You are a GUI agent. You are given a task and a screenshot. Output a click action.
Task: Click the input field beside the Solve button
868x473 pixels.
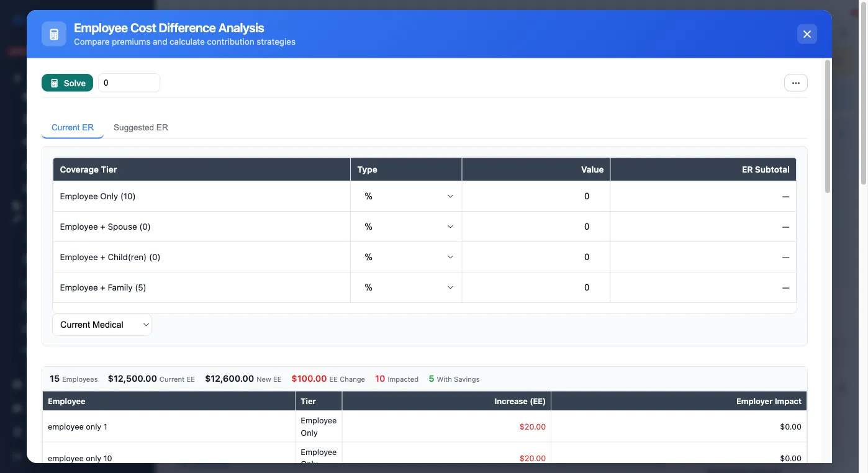pyautogui.click(x=129, y=83)
